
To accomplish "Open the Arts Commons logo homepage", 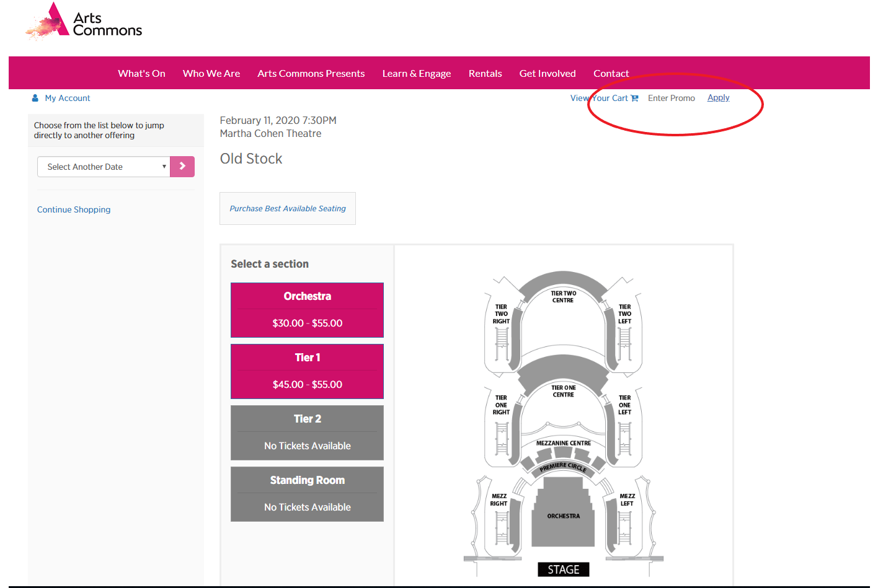I will (84, 22).
